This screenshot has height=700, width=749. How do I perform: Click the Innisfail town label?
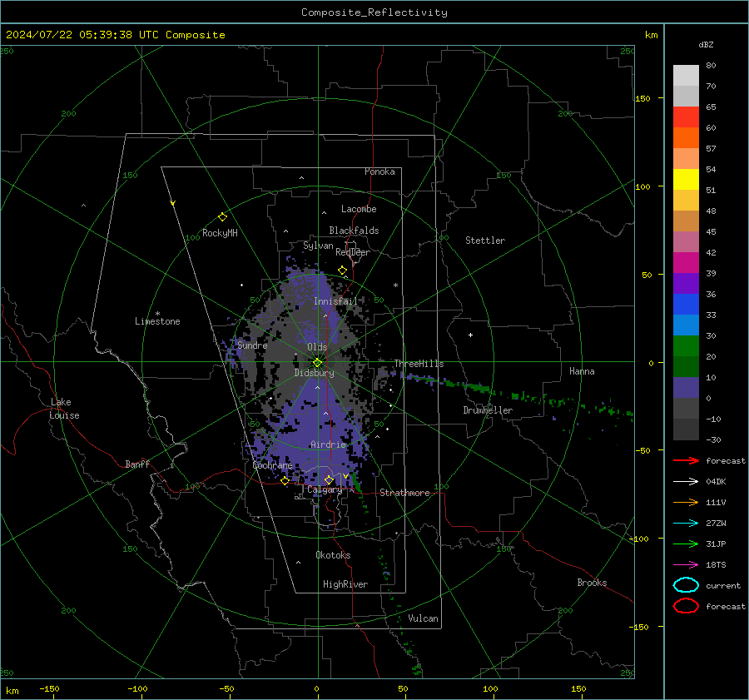click(335, 301)
